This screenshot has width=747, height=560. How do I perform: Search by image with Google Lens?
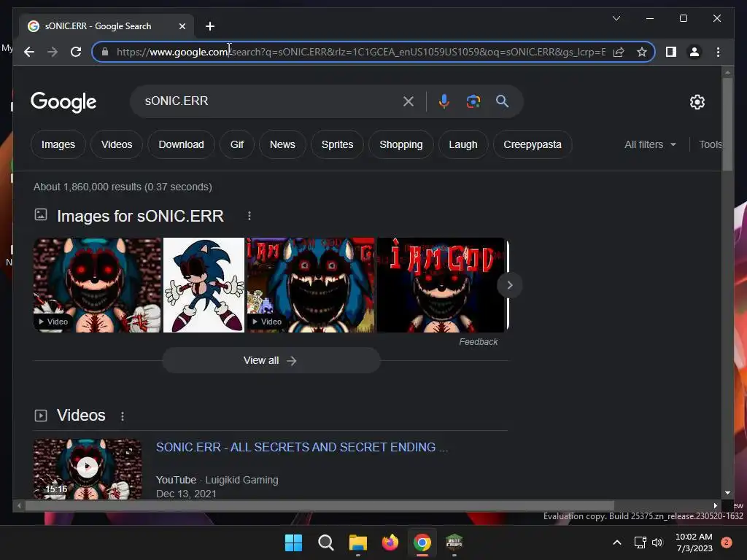473,101
